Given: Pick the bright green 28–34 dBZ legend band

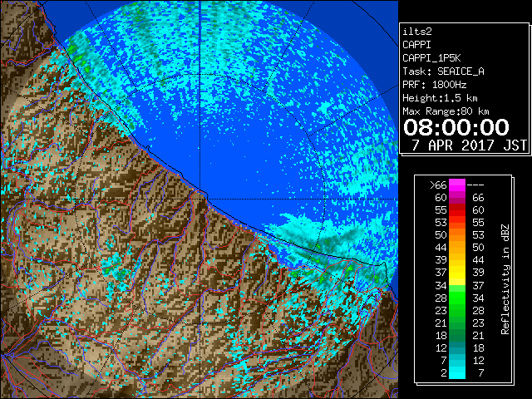Looking at the screenshot, I should coord(457,298).
